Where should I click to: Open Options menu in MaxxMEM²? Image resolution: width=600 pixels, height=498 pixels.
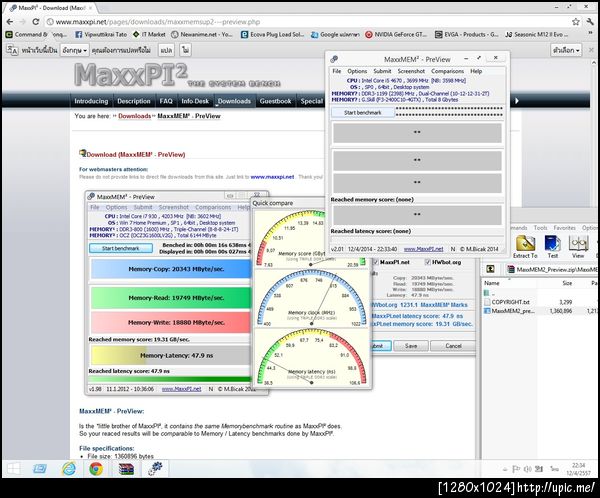coord(357,71)
